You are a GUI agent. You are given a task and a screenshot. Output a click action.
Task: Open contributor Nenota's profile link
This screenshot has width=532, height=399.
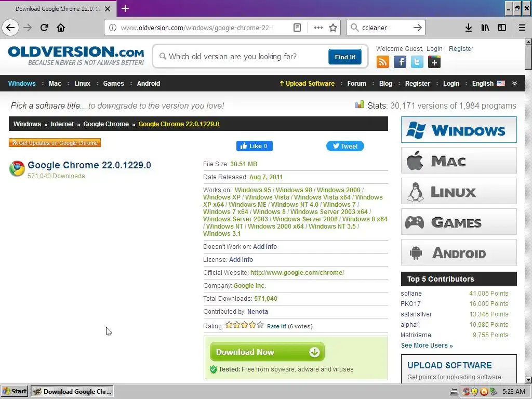(x=258, y=312)
